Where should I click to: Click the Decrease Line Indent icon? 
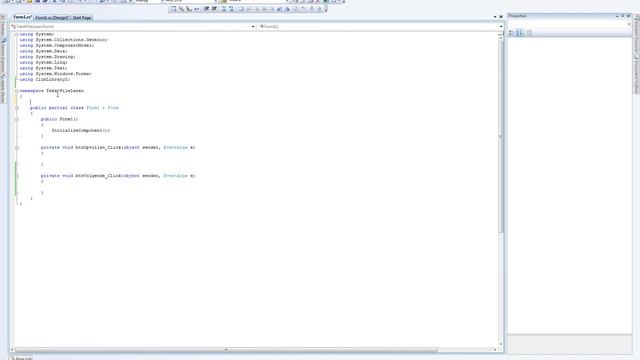tap(207, 9)
